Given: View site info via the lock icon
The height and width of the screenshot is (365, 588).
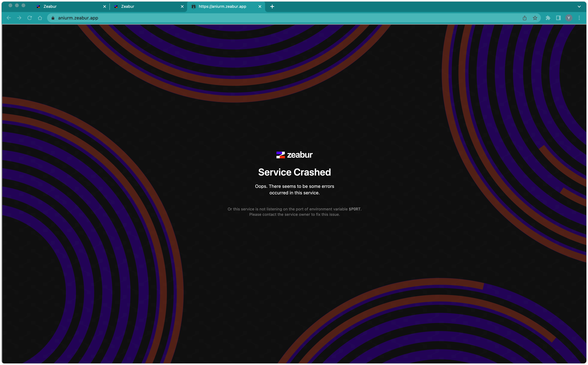Looking at the screenshot, I should [53, 18].
